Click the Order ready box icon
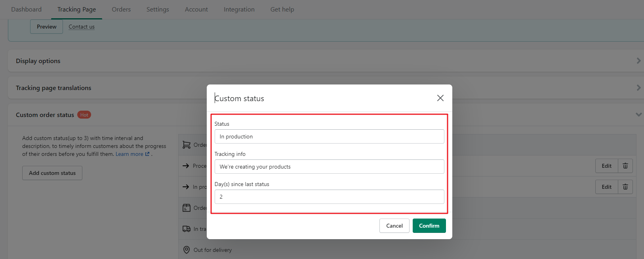This screenshot has width=644, height=259. pyautogui.click(x=187, y=208)
